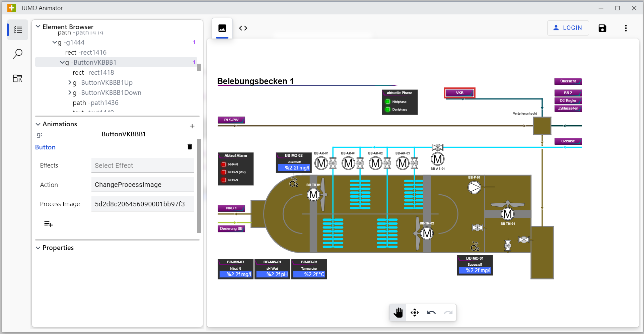Click the VKB button in the diagram
644x334 pixels.
click(x=459, y=93)
